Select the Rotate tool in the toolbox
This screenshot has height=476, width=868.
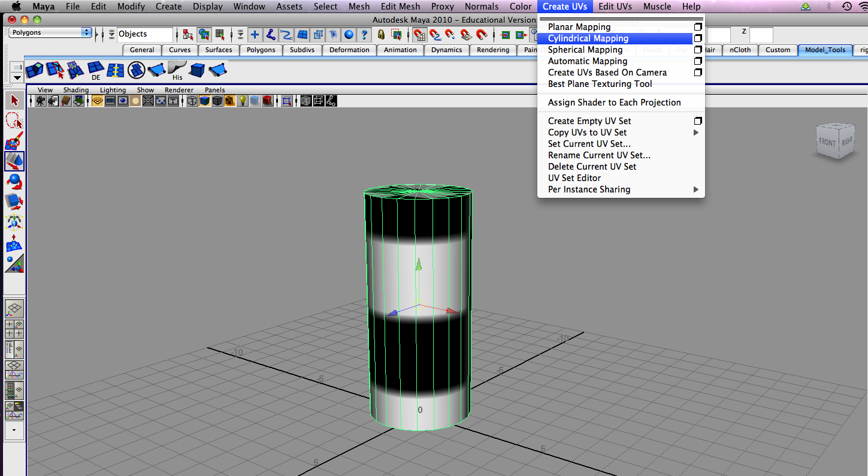14,182
